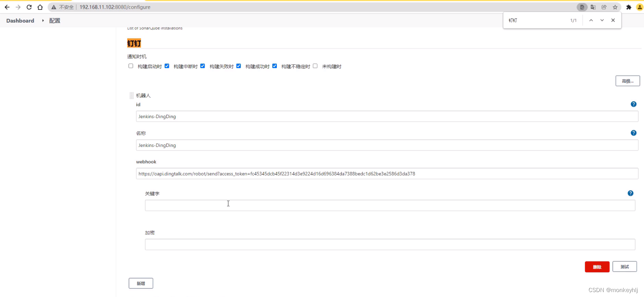Enable the 未构建时 checkbox
Screen dimensions: 644x297
[315, 66]
